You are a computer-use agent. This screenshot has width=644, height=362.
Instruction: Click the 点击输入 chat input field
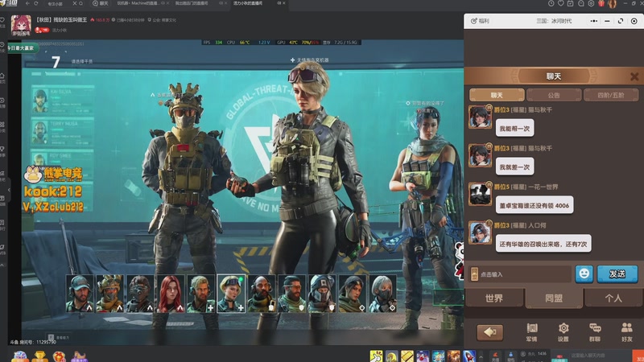click(520, 274)
